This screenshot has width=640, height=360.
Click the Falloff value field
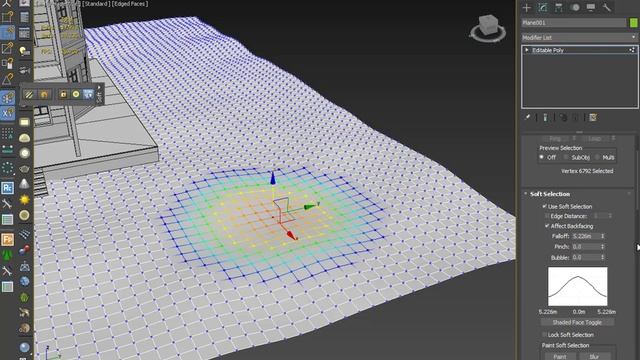585,236
